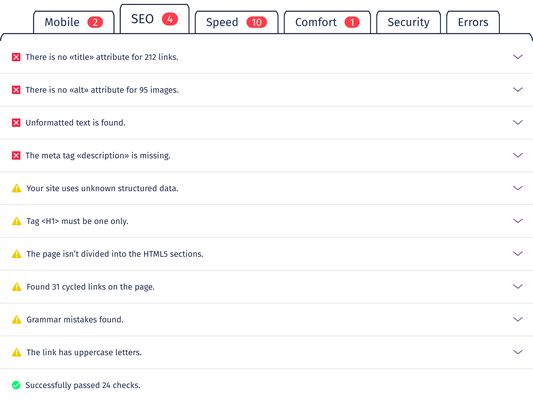This screenshot has width=533, height=400.
Task: Click warning triangle beside H1 tag row
Action: 16,221
